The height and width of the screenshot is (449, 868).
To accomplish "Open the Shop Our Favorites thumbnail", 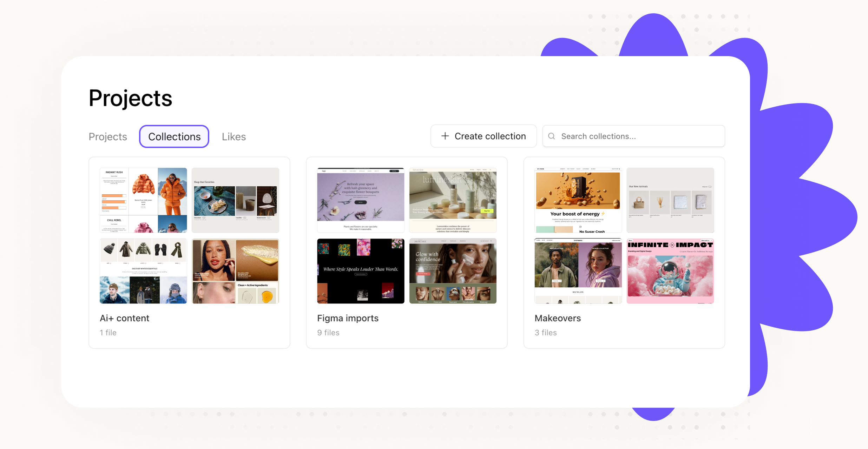I will pos(235,200).
